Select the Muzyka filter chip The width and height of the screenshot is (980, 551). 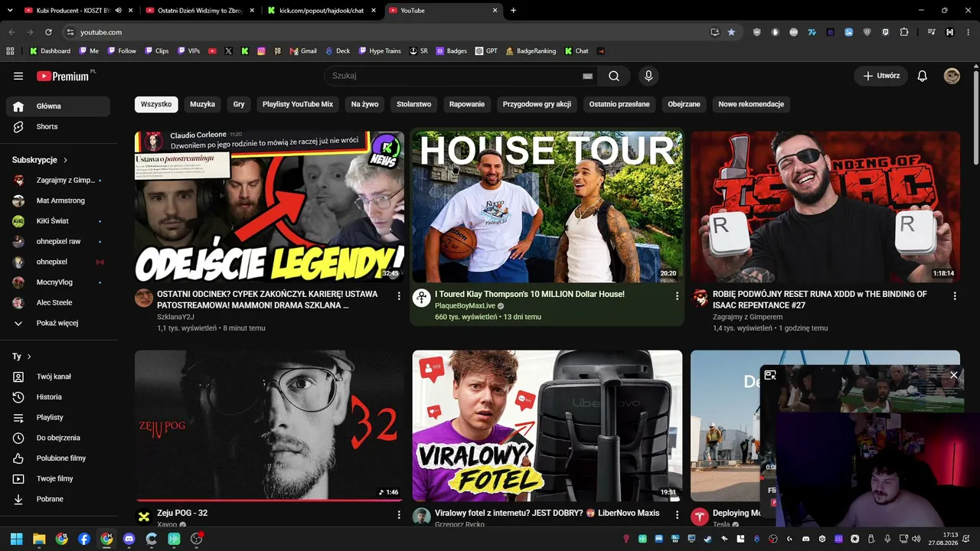202,104
